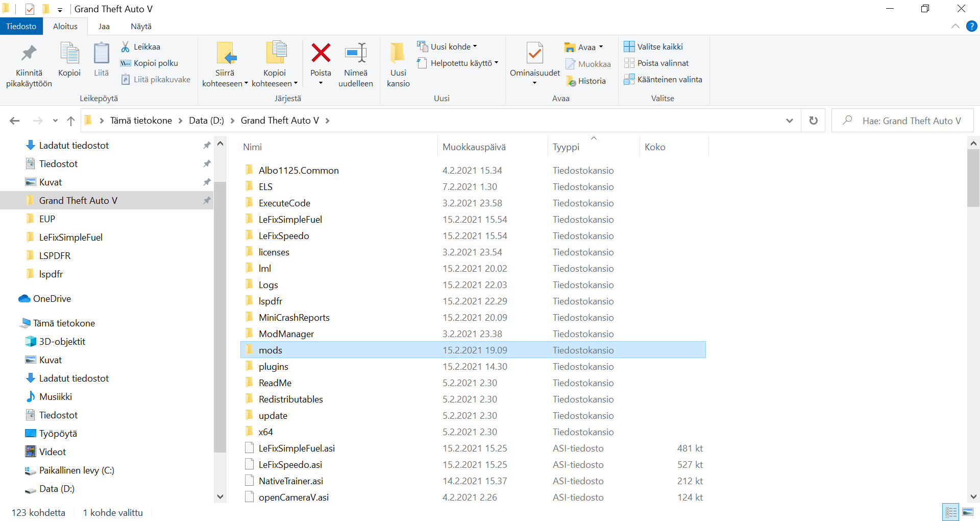
Task: Customize quick access toolbar dropdown
Action: pyautogui.click(x=60, y=10)
